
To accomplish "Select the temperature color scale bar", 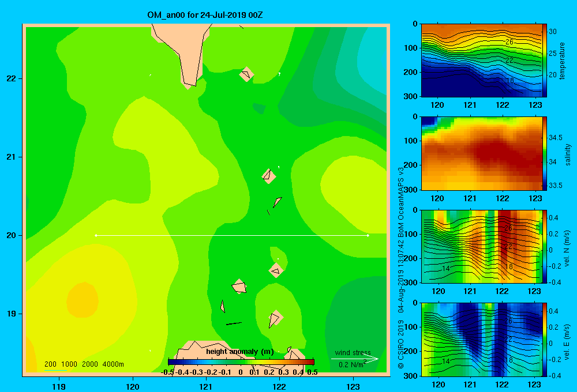I will click(x=545, y=61).
